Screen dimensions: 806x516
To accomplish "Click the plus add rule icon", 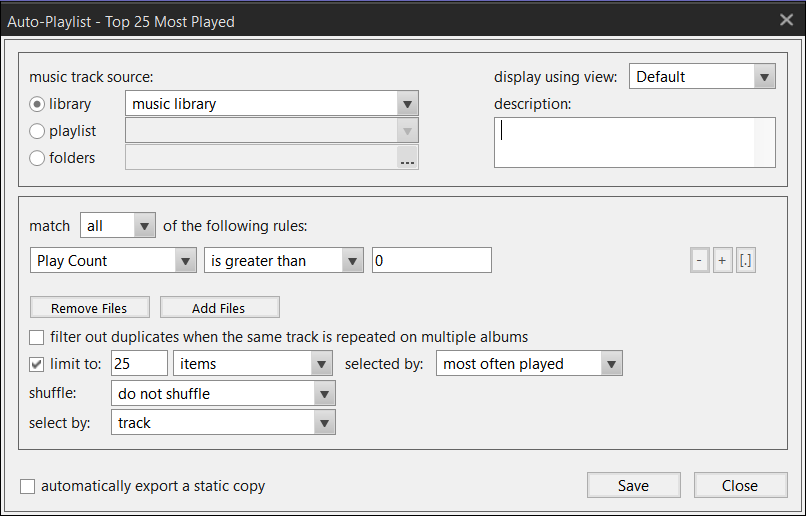I will [x=722, y=261].
